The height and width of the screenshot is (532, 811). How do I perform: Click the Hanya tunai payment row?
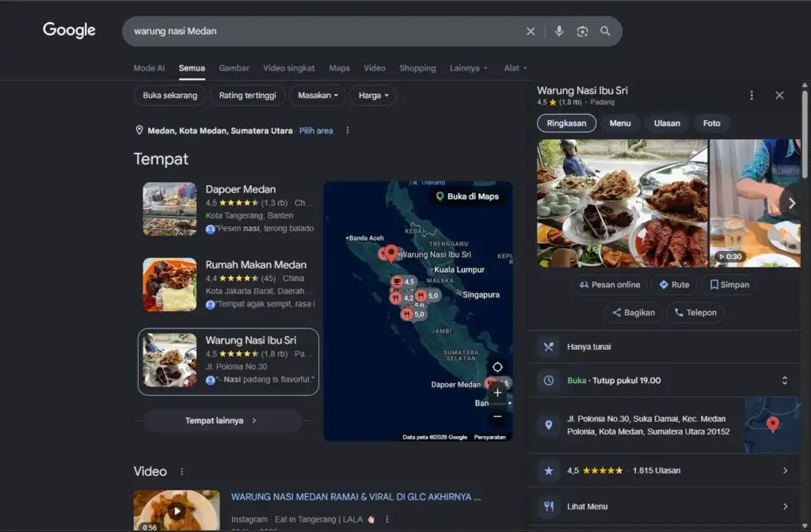click(x=664, y=347)
